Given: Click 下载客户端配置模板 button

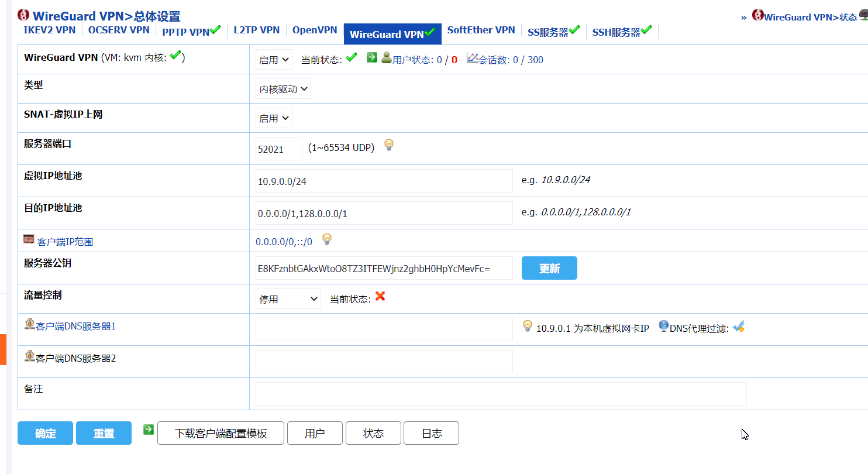Looking at the screenshot, I should point(221,433).
